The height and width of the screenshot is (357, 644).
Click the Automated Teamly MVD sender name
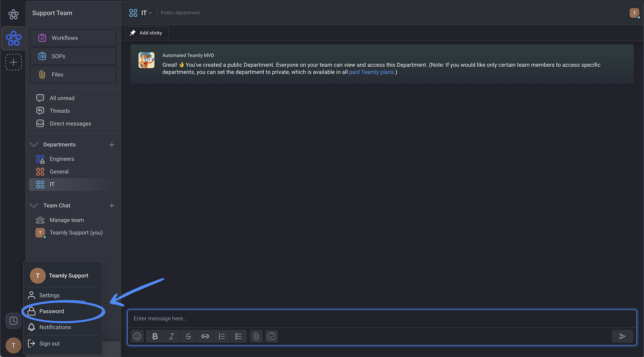(188, 55)
